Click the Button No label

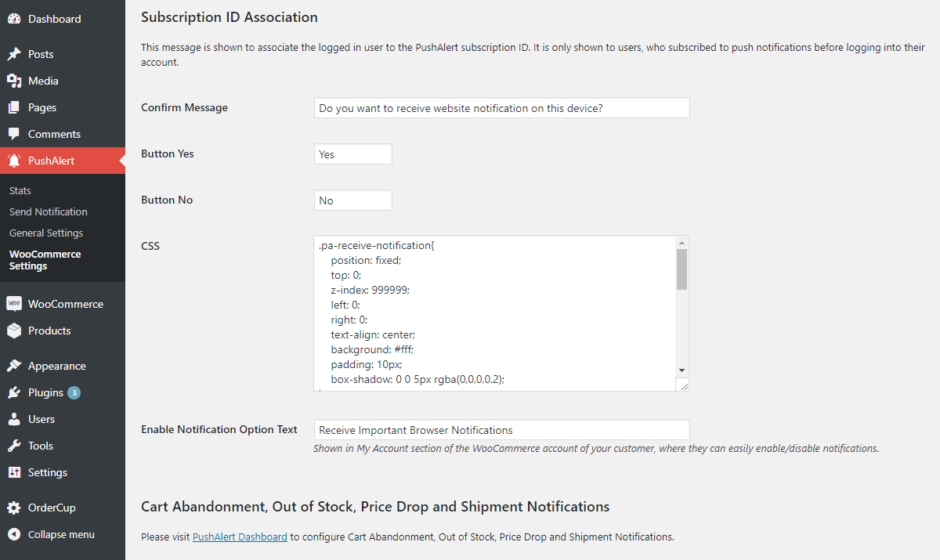(x=167, y=200)
